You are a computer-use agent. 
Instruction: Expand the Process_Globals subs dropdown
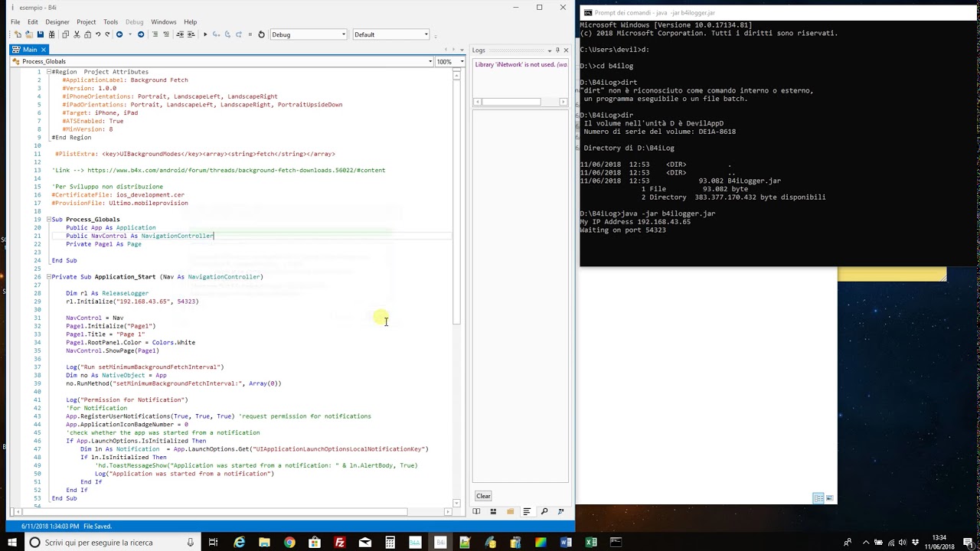[222, 61]
